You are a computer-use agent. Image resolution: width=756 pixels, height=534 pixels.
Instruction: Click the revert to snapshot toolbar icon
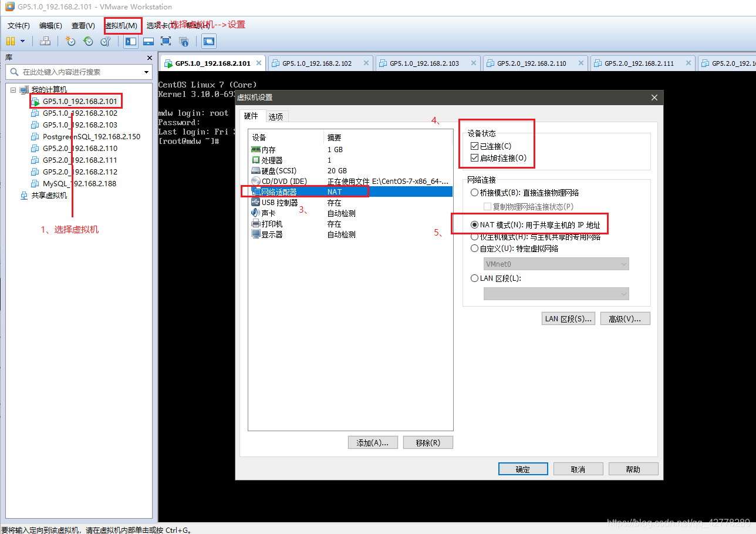click(x=88, y=41)
